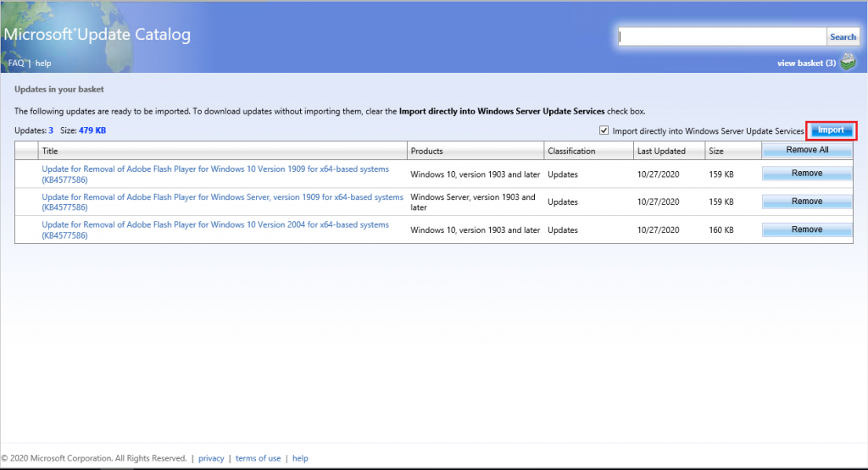Open the help link in footer

coord(300,458)
